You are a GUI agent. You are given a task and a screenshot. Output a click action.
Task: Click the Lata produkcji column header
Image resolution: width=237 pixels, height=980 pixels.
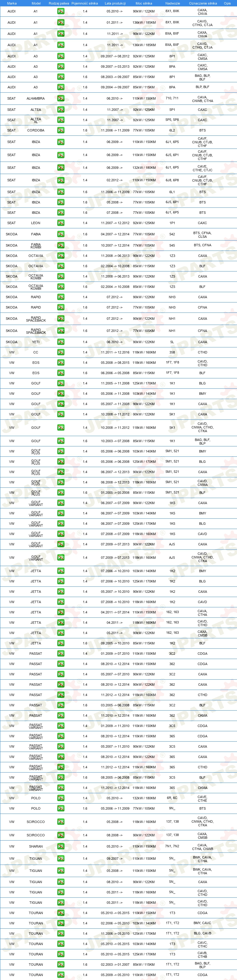tap(115, 3)
